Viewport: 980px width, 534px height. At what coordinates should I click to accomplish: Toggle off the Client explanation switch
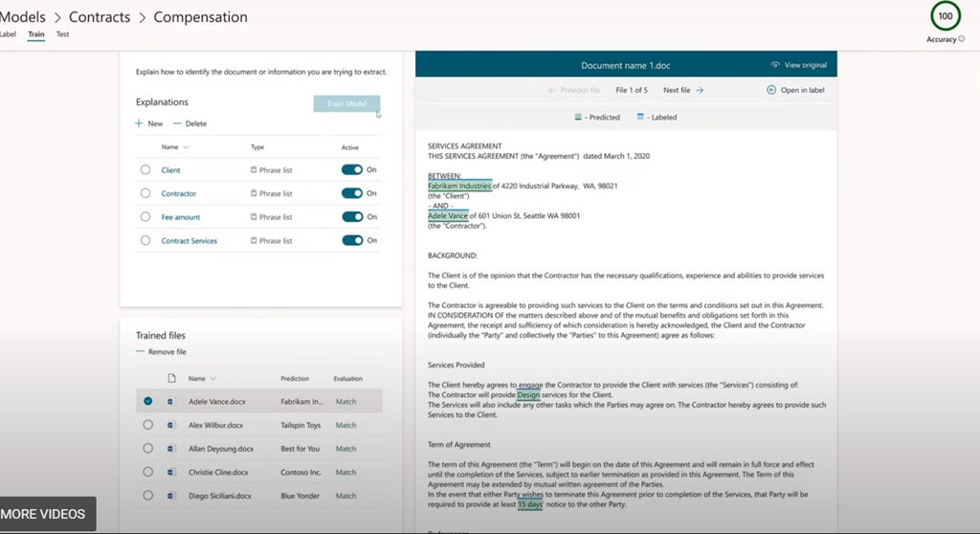pyautogui.click(x=352, y=170)
